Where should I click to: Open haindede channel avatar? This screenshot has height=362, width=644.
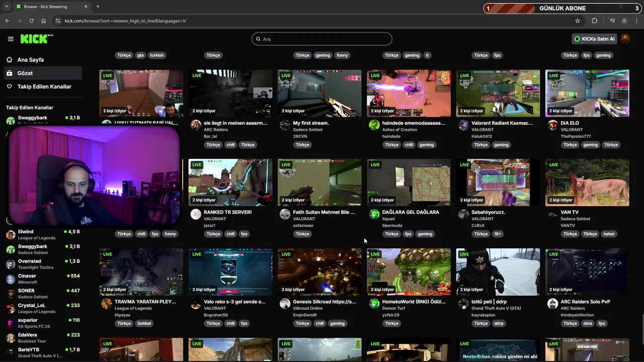[374, 125]
